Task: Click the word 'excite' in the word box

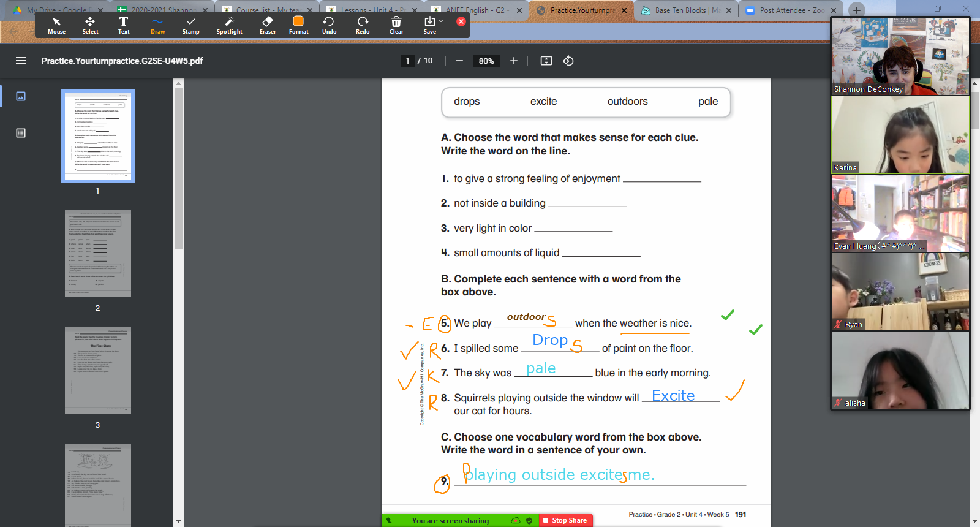Action: point(543,102)
